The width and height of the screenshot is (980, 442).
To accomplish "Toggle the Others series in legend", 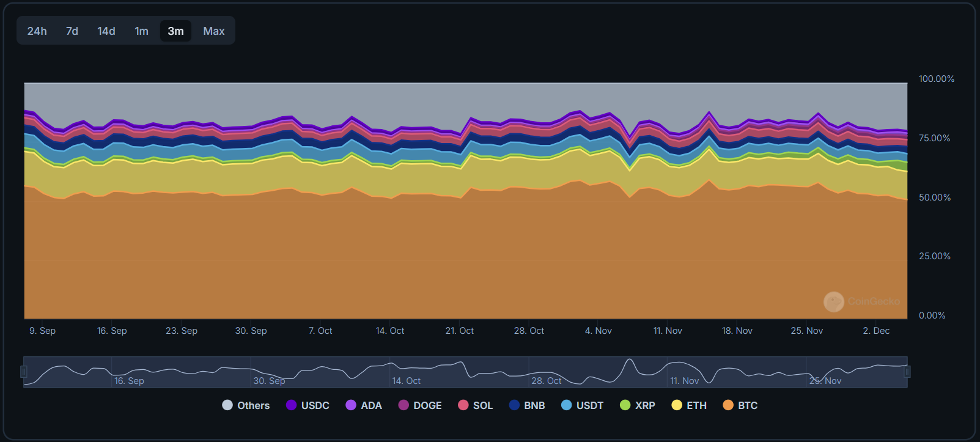I will [x=246, y=405].
